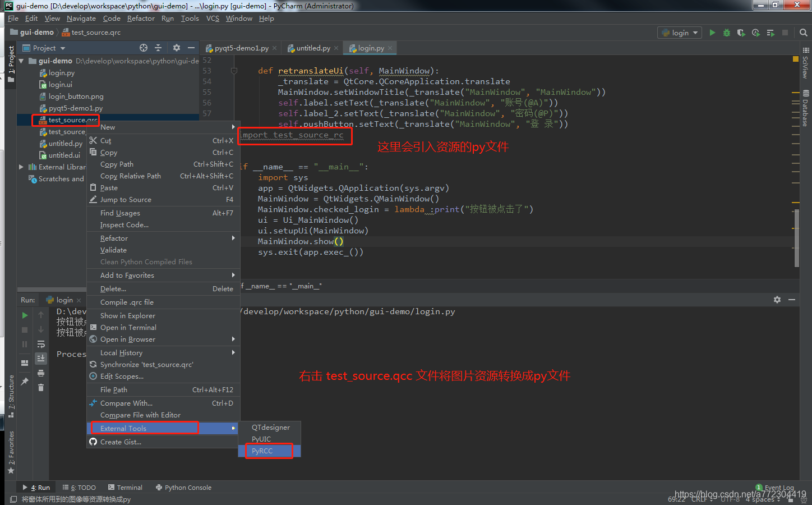
Task: Open the Refactor menu in menu bar
Action: (x=141, y=19)
